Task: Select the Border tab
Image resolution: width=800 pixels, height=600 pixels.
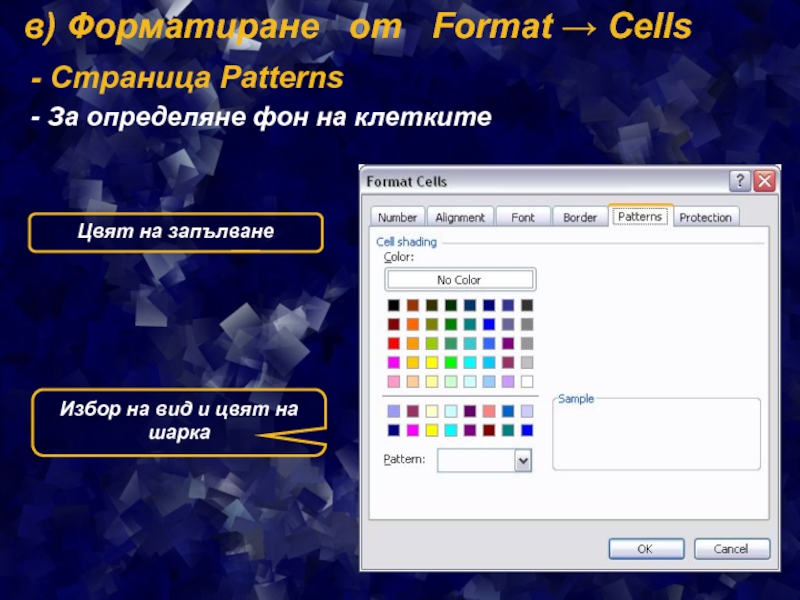Action: 580,217
